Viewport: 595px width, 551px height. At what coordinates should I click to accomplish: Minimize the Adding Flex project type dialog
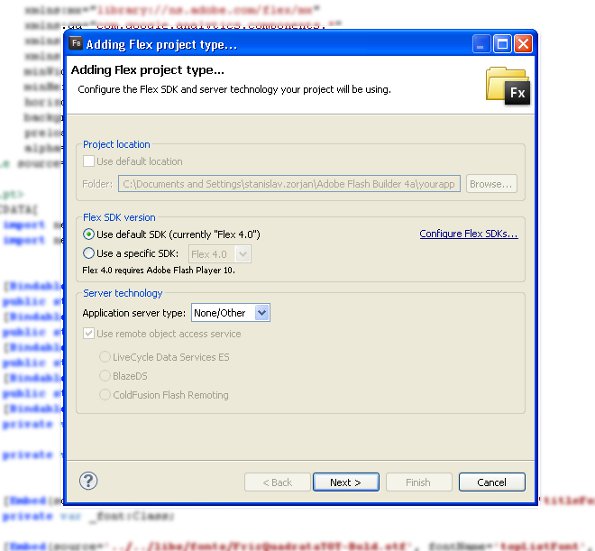tap(481, 44)
